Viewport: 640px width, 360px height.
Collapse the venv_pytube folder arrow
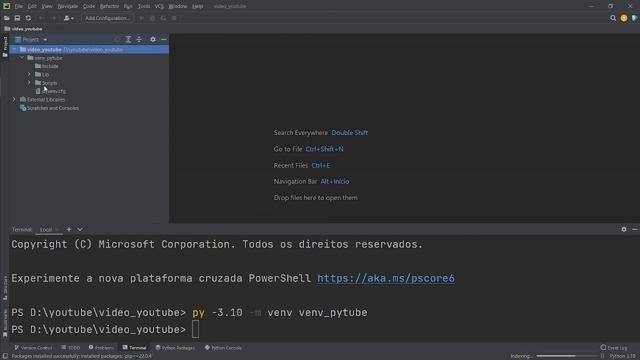(x=22, y=58)
